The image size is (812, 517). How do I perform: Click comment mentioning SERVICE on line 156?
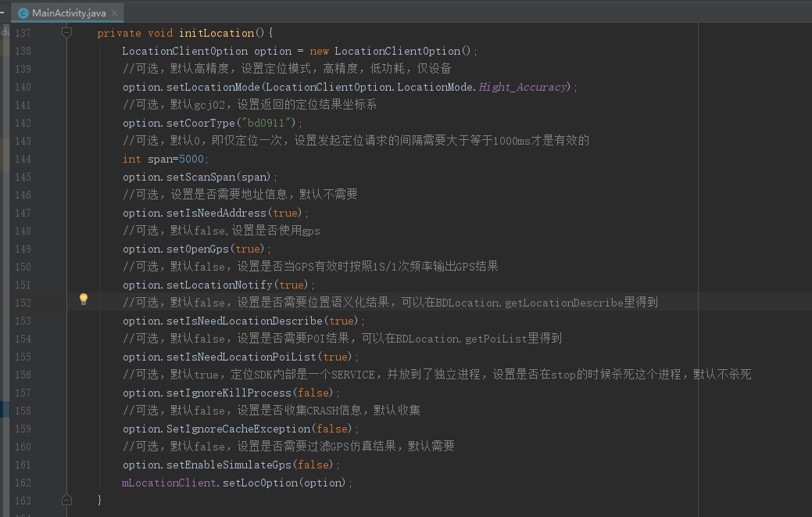coord(437,375)
